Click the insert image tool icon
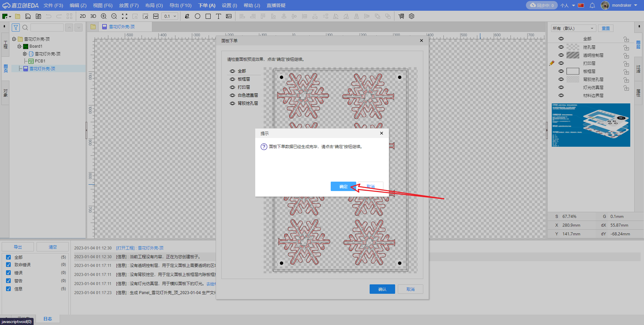This screenshot has width=644, height=325. (229, 16)
